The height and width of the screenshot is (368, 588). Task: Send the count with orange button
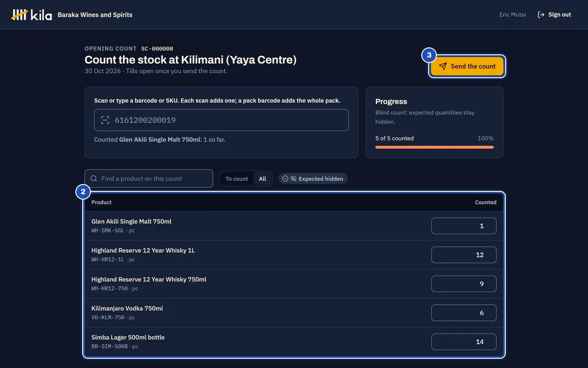(467, 66)
